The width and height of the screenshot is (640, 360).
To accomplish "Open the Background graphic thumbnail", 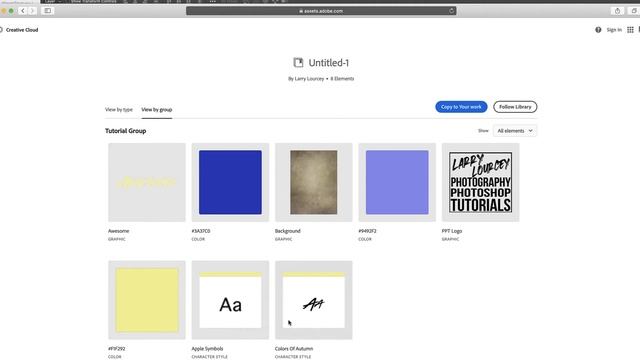I will pyautogui.click(x=313, y=182).
